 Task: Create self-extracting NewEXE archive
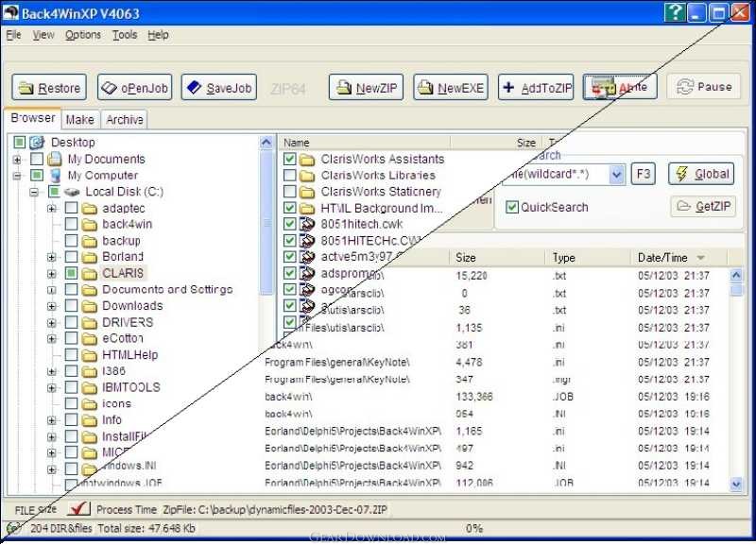click(x=451, y=87)
